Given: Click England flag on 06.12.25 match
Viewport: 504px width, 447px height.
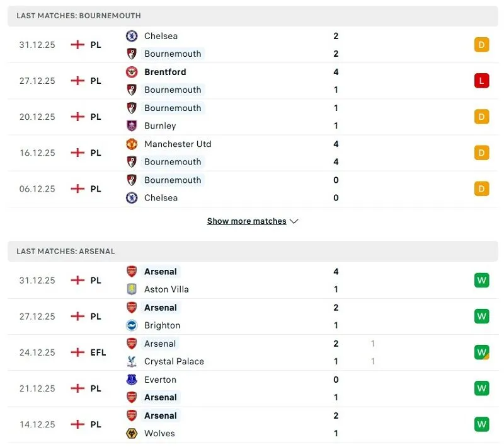Looking at the screenshot, I should tap(77, 189).
